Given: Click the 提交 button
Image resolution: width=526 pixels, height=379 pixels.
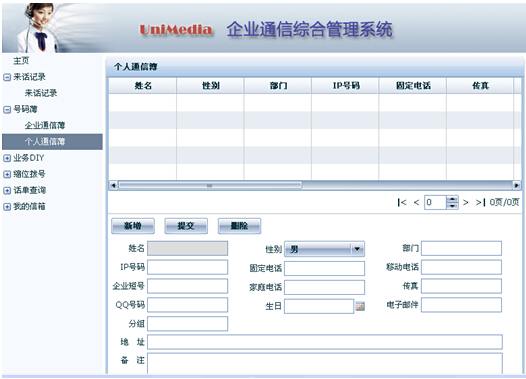Looking at the screenshot, I should point(186,226).
